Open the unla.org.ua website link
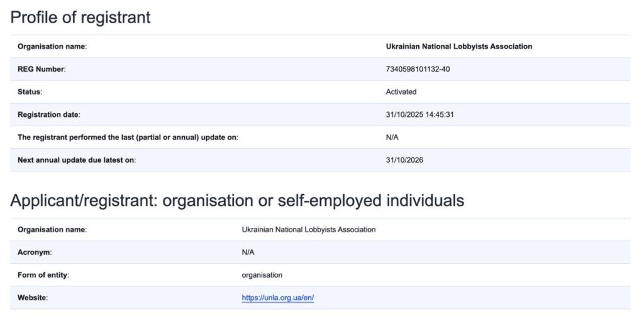 (x=277, y=298)
